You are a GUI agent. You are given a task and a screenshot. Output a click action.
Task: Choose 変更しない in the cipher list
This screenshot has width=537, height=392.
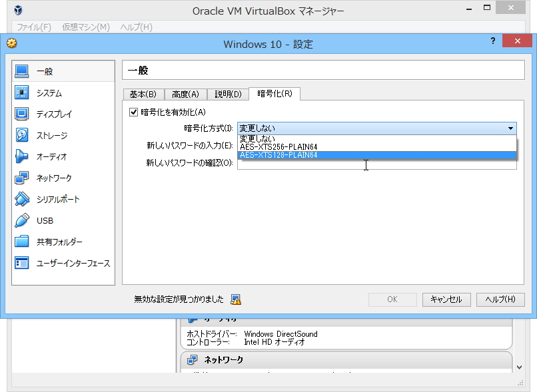click(x=376, y=138)
